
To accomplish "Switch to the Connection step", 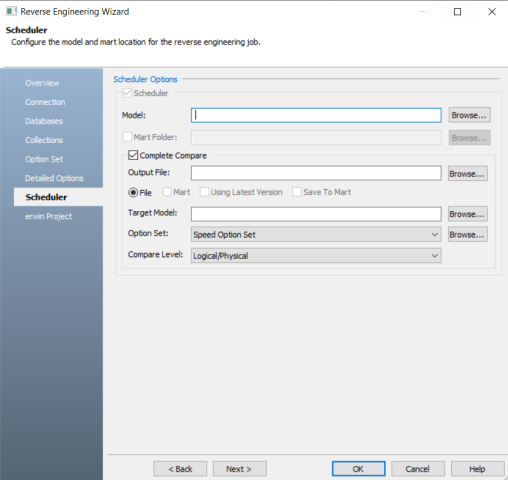I will pos(45,102).
